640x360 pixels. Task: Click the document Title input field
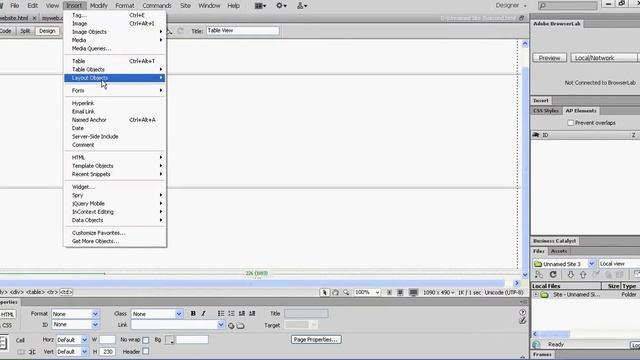pos(242,31)
